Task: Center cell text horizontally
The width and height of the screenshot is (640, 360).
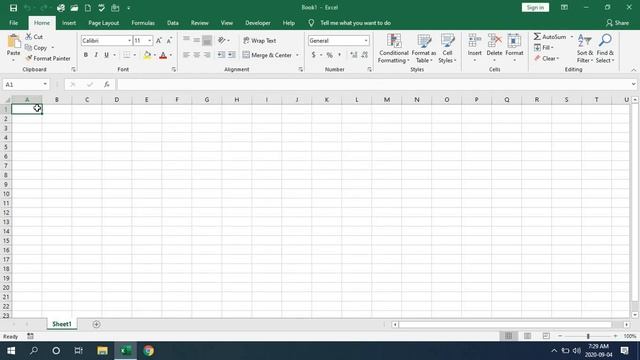Action: 196,55
